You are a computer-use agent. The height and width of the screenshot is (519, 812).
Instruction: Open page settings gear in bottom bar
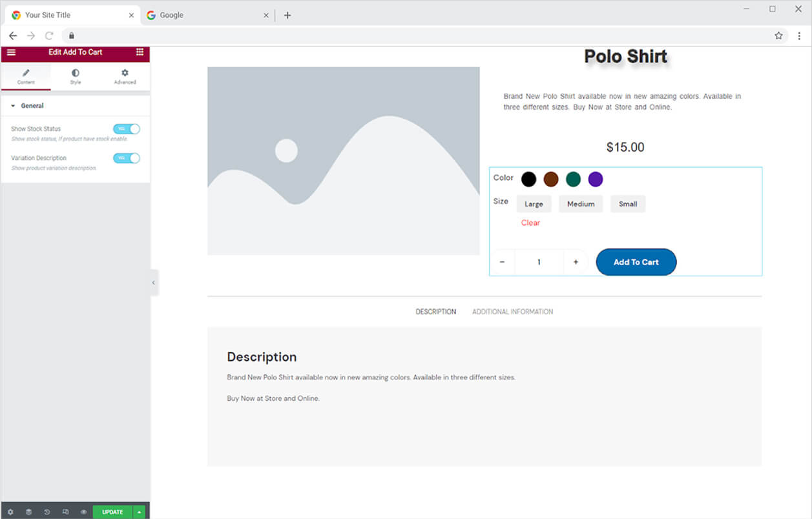(x=10, y=512)
